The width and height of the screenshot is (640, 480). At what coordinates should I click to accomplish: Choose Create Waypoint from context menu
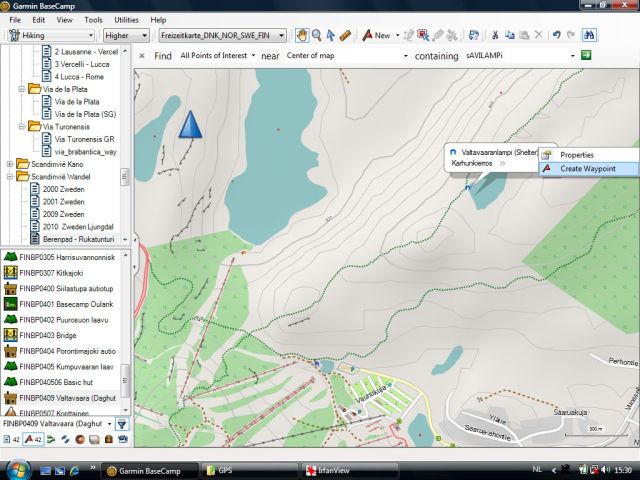[x=585, y=168]
